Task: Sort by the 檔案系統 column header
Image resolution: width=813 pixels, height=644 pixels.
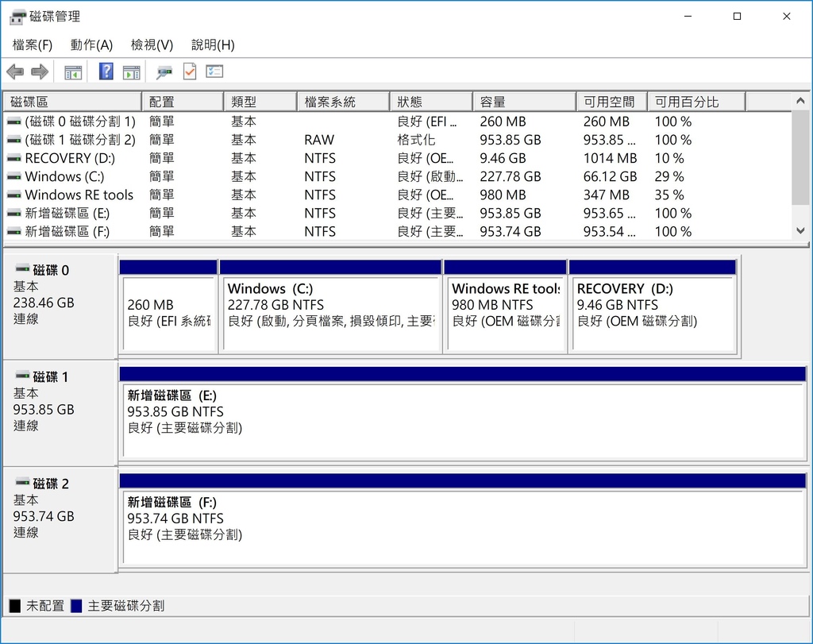Action: tap(343, 102)
